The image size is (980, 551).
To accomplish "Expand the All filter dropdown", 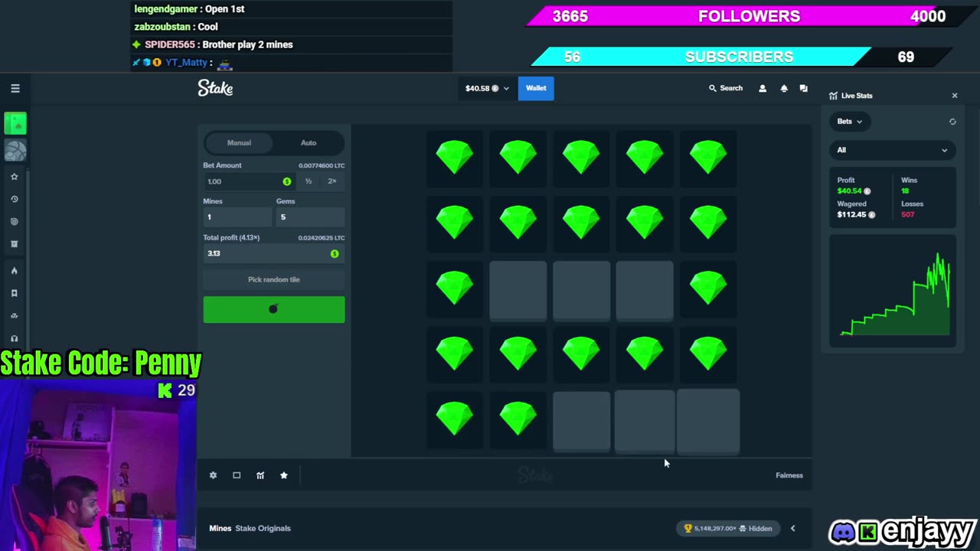I will 893,150.
